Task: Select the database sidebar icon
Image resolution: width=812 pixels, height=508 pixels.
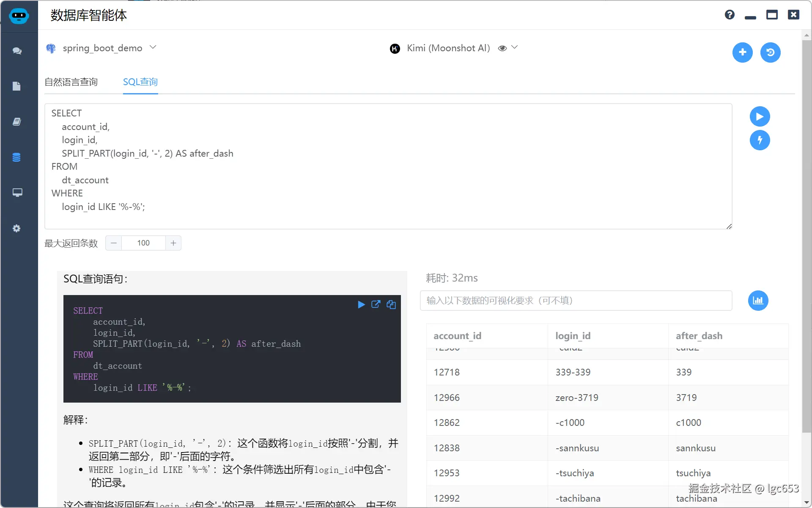Action: pos(17,157)
